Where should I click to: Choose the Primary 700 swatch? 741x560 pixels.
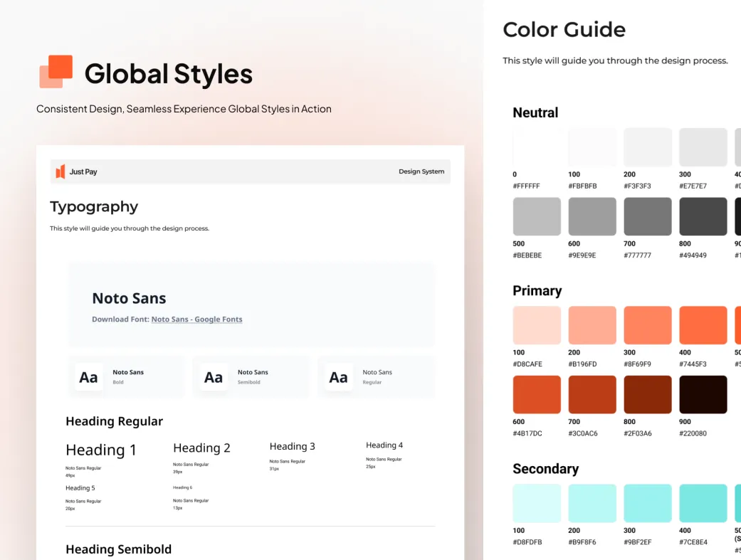[592, 395]
